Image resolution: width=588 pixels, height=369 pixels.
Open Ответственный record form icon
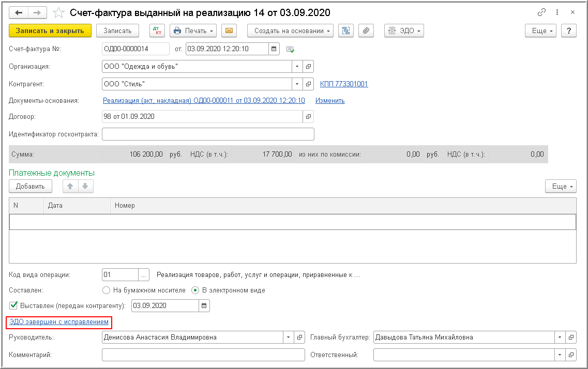click(x=571, y=355)
